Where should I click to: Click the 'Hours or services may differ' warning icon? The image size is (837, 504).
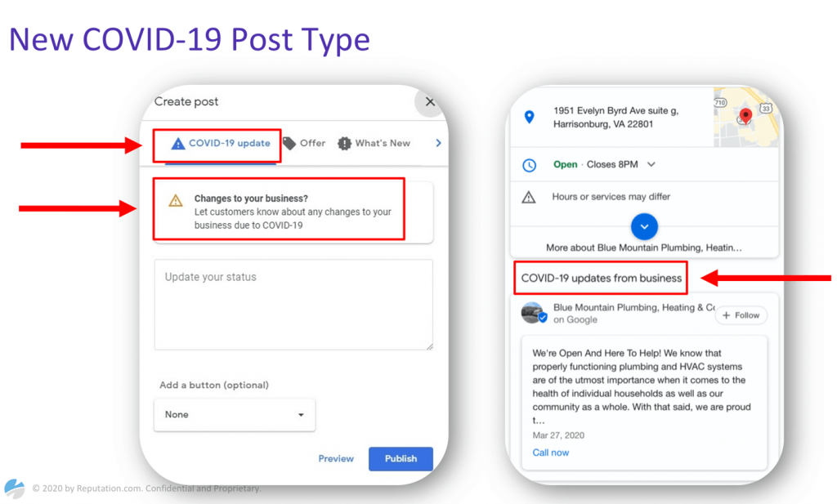click(529, 197)
